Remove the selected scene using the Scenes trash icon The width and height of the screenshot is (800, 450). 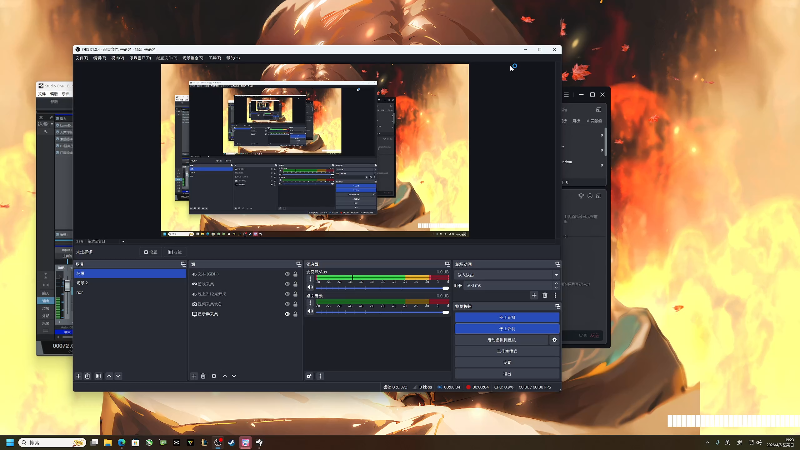88,376
